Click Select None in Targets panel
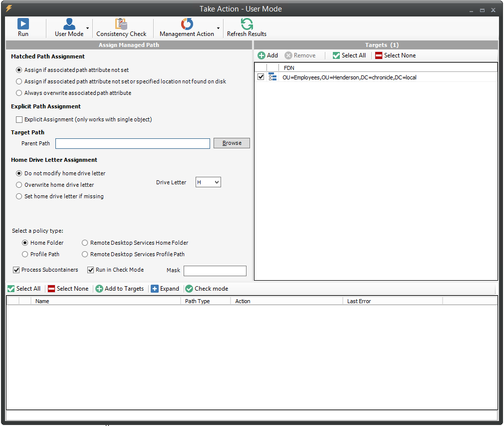Viewport: 504px width, 426px height. pyautogui.click(x=395, y=55)
